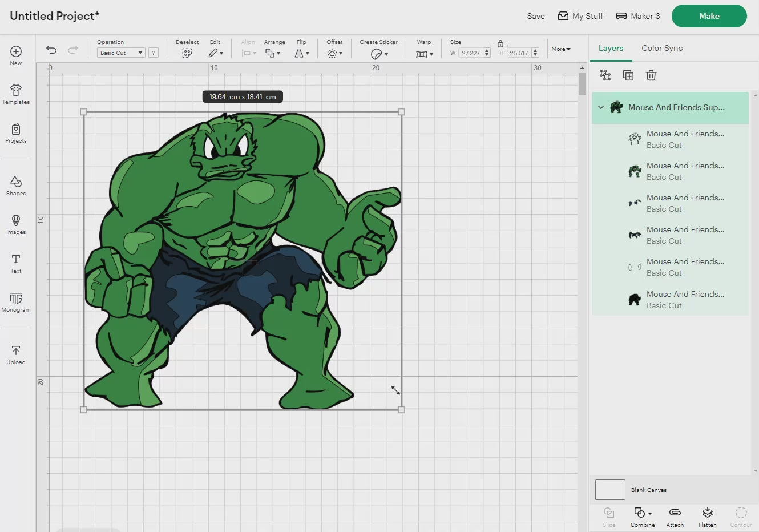Screen dimensions: 759x532
Task: Click the height size input field
Action: (x=519, y=53)
